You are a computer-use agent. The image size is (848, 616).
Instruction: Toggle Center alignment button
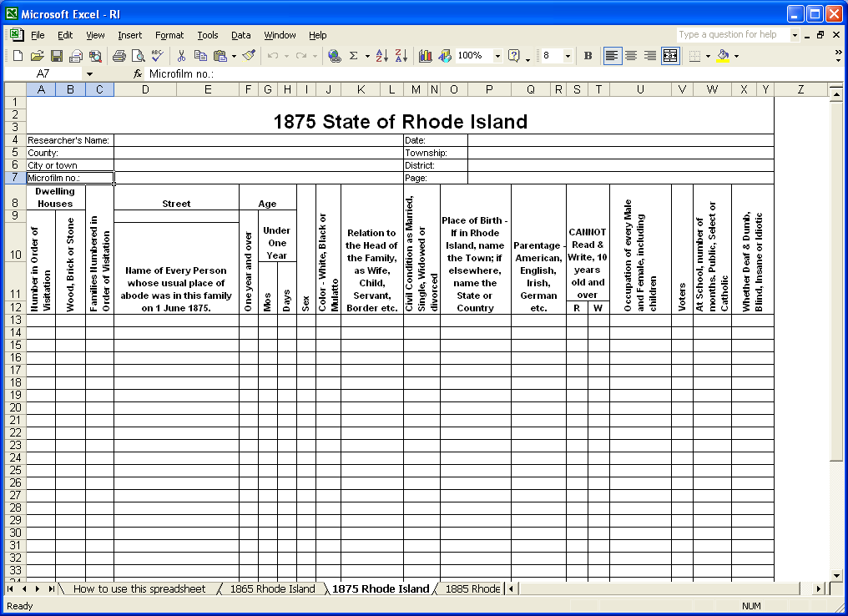[631, 56]
